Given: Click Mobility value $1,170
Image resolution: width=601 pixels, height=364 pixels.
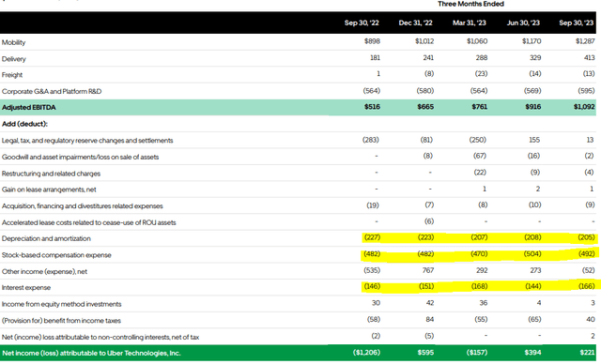Looking at the screenshot, I should [532, 41].
